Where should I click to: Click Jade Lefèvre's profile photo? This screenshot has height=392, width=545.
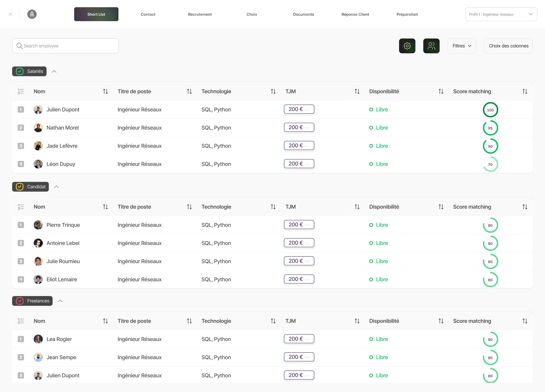pyautogui.click(x=38, y=146)
